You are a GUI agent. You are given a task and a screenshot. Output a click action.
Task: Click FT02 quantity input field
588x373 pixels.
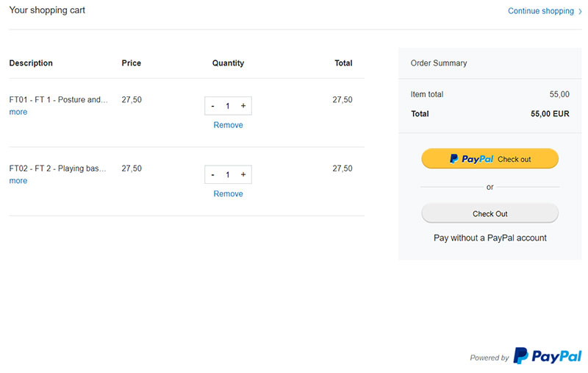coord(228,175)
